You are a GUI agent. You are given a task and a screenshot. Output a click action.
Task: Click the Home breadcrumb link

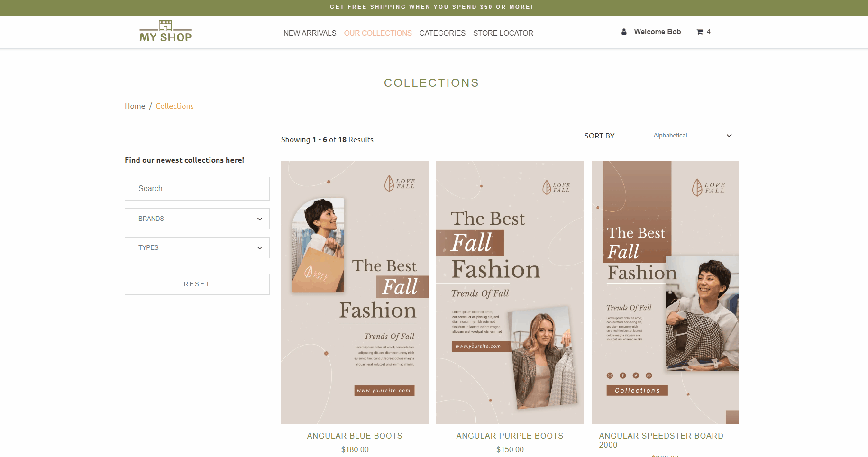tap(135, 106)
